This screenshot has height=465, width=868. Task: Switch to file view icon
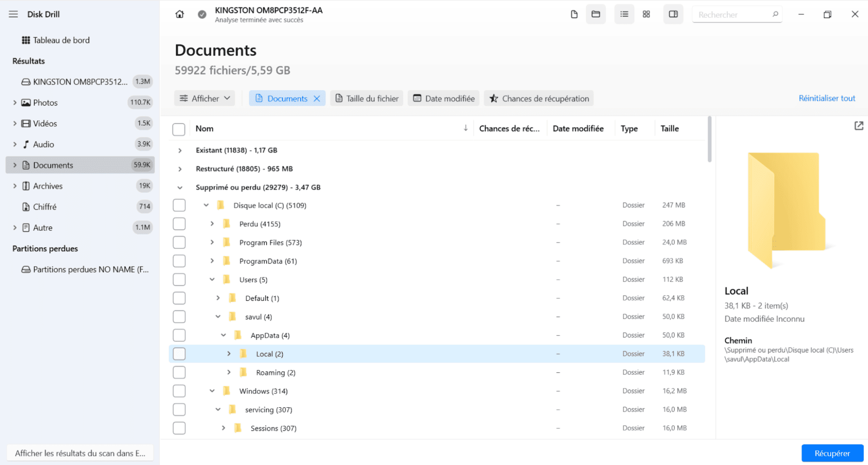(x=574, y=14)
